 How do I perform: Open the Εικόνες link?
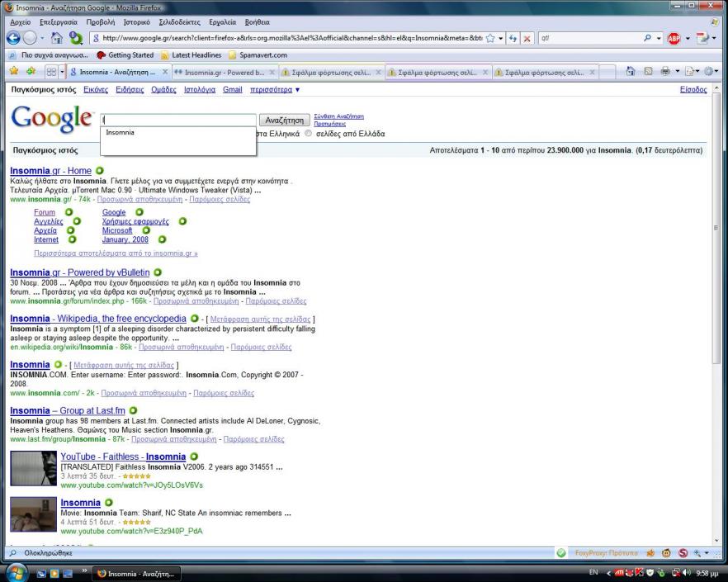click(x=96, y=90)
